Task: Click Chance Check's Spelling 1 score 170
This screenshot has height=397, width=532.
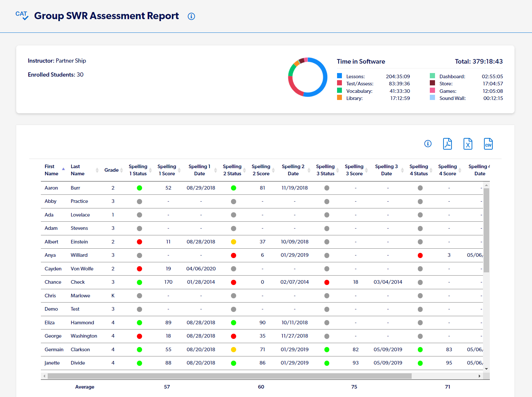Action: [168, 282]
